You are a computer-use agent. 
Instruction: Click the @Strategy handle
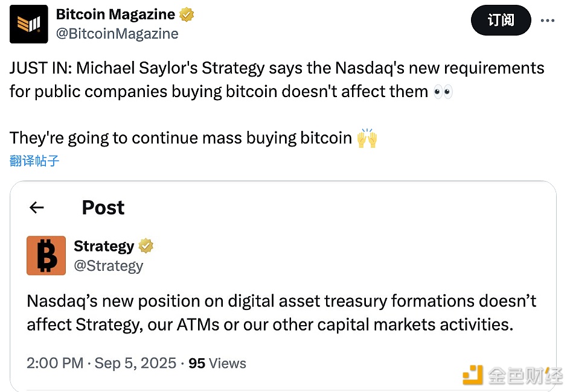coord(108,266)
